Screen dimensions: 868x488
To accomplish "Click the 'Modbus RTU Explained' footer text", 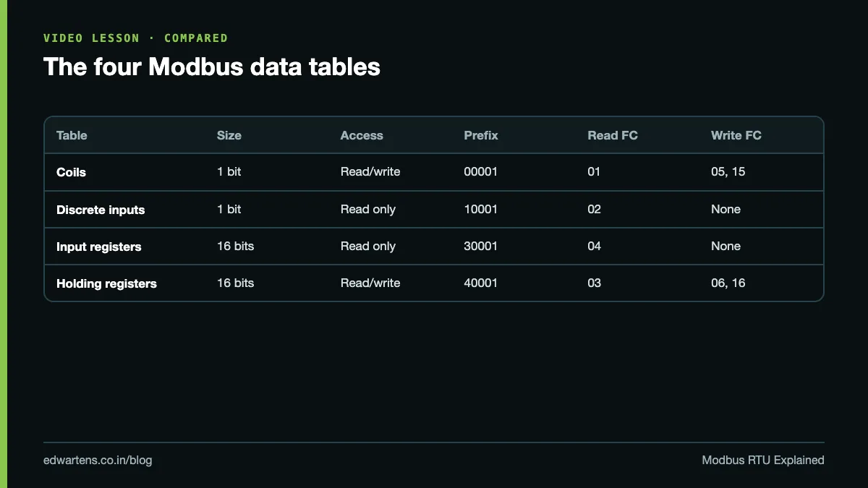I will 763,460.
